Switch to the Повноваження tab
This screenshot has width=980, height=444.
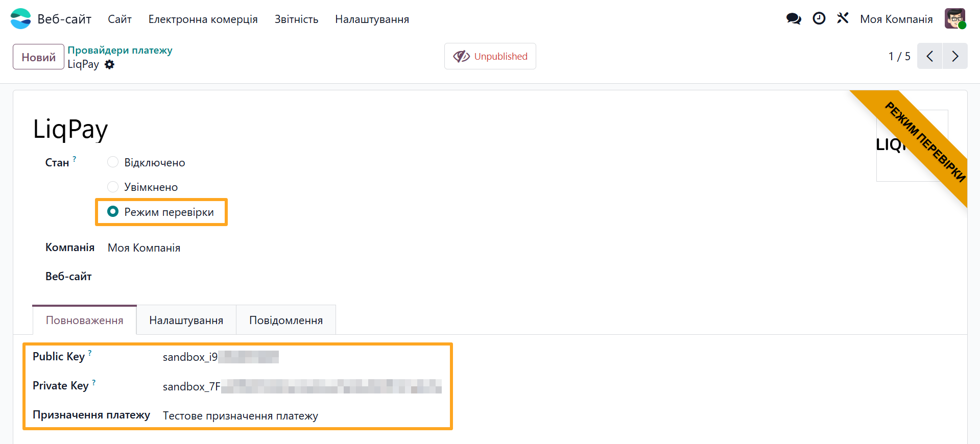(85, 320)
